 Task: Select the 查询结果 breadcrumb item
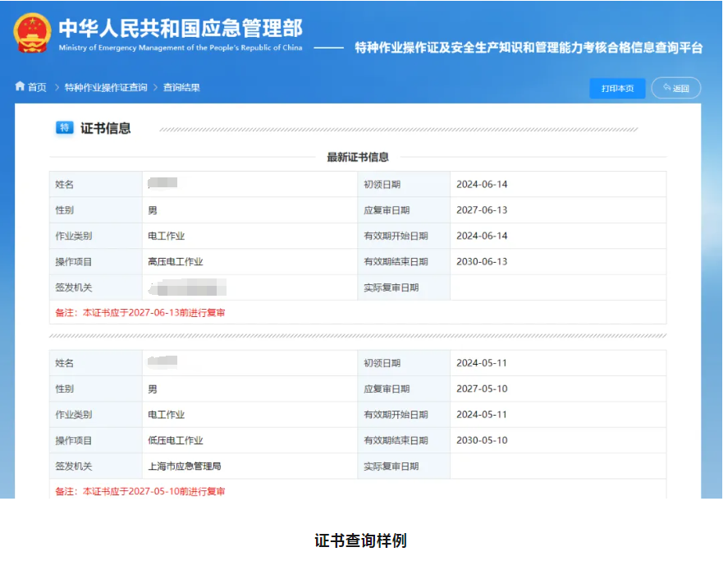coord(181,87)
